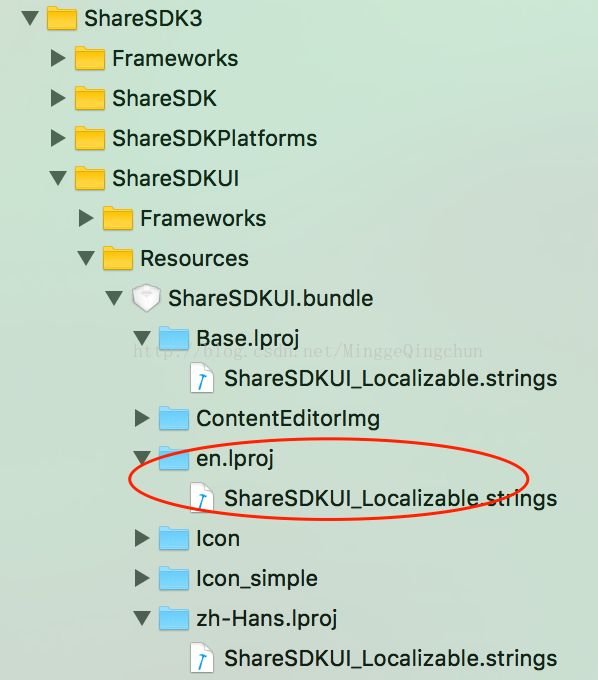Select the ContentEditorImg label
598x680 pixels.
coord(288,419)
